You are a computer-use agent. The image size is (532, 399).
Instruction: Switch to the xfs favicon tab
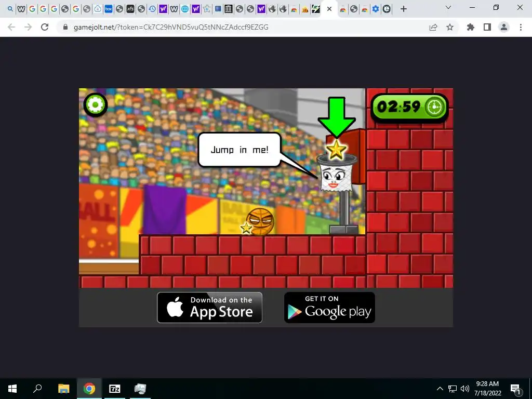130,9
